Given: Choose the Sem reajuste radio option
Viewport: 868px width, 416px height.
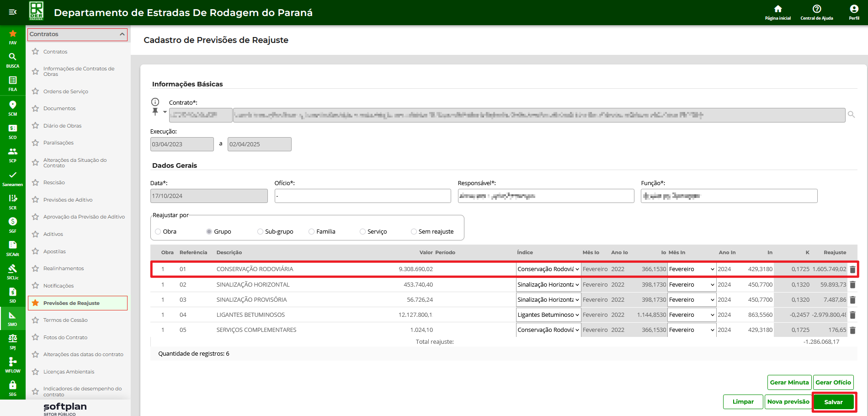Looking at the screenshot, I should click(414, 232).
